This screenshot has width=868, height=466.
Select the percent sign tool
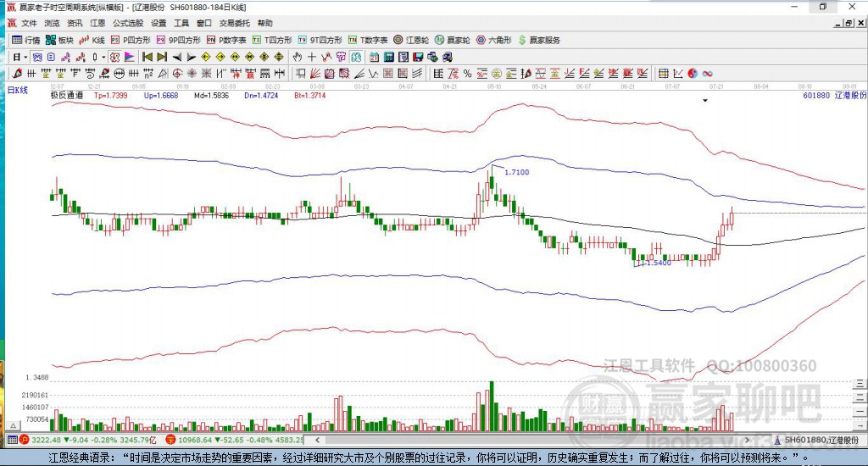(468, 74)
